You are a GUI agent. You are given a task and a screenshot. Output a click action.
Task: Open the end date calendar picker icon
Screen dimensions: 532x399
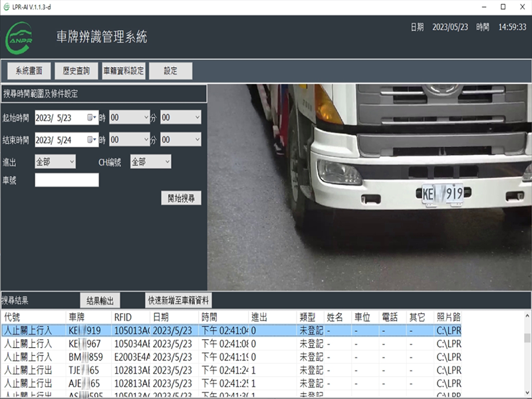tap(91, 140)
